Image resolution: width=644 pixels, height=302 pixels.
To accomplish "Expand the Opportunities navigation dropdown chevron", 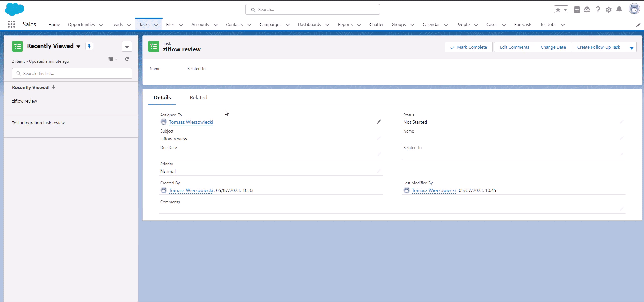I will tap(101, 25).
